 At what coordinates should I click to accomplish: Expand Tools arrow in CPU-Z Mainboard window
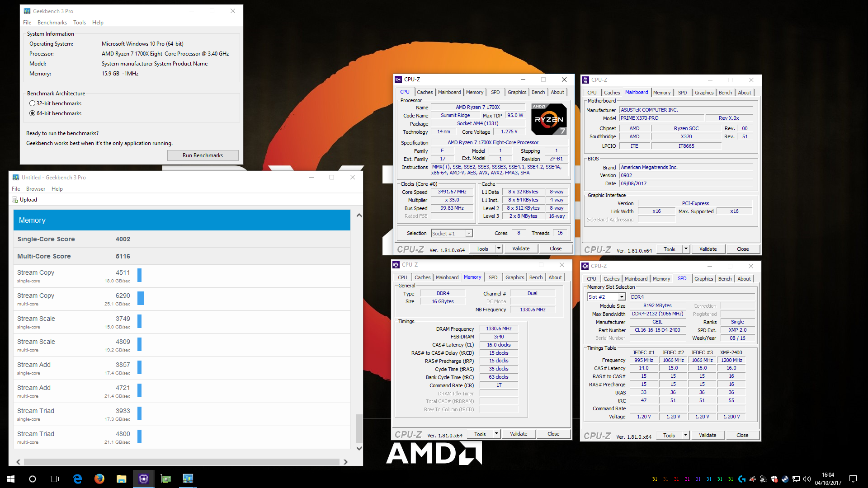pos(686,249)
